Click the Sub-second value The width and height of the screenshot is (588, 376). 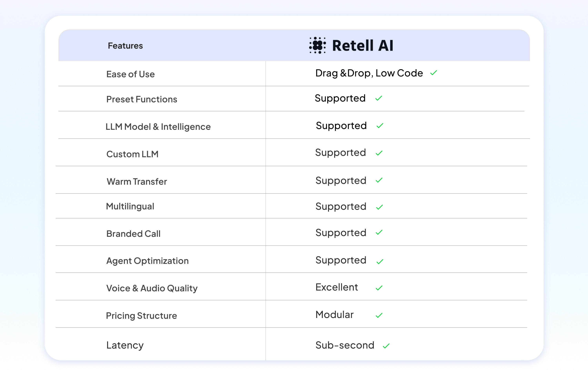pos(345,345)
